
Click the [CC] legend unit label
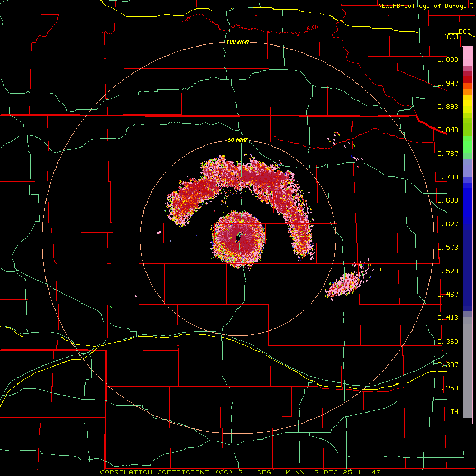452,36
